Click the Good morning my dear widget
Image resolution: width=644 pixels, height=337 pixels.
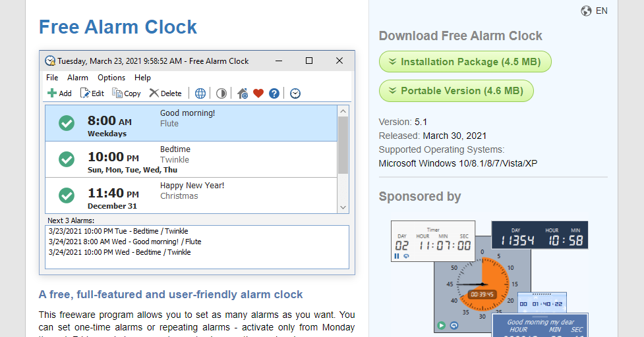540,325
